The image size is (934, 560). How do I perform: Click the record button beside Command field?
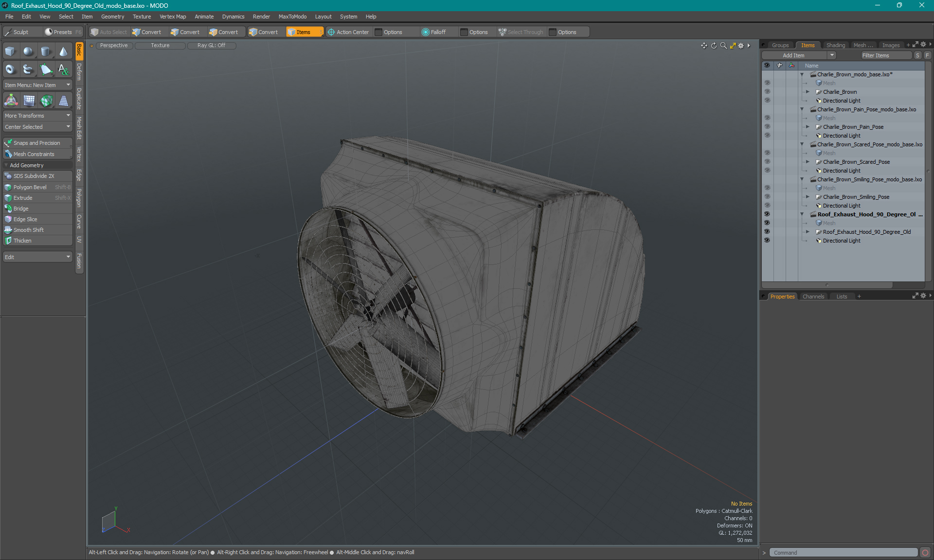[x=925, y=553]
